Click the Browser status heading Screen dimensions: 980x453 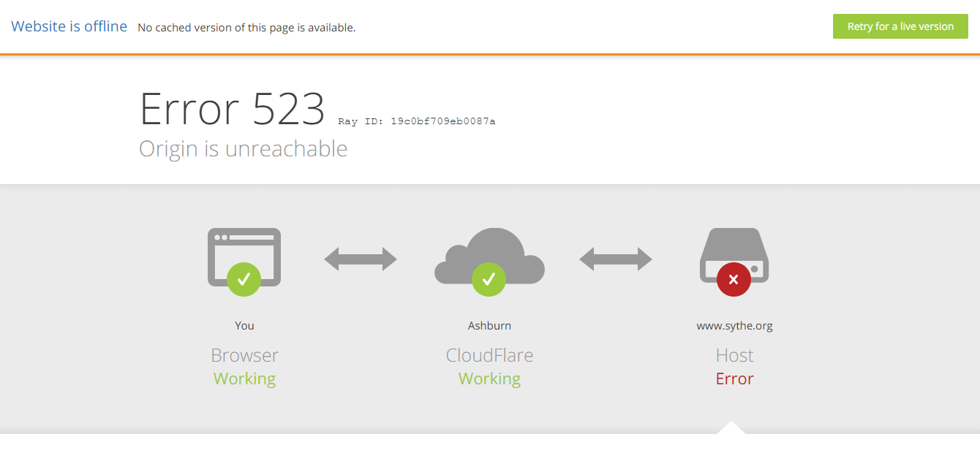point(244,355)
